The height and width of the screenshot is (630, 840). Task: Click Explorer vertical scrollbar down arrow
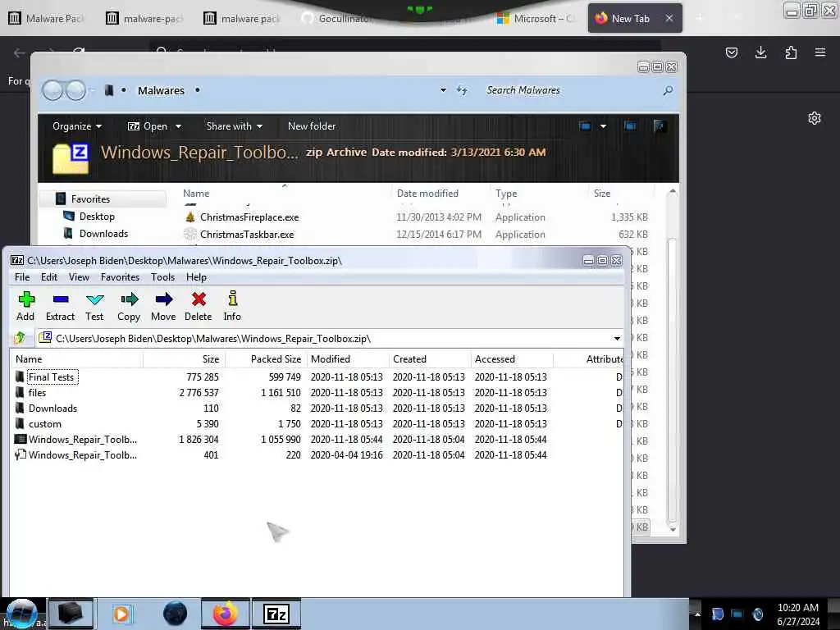tap(673, 529)
